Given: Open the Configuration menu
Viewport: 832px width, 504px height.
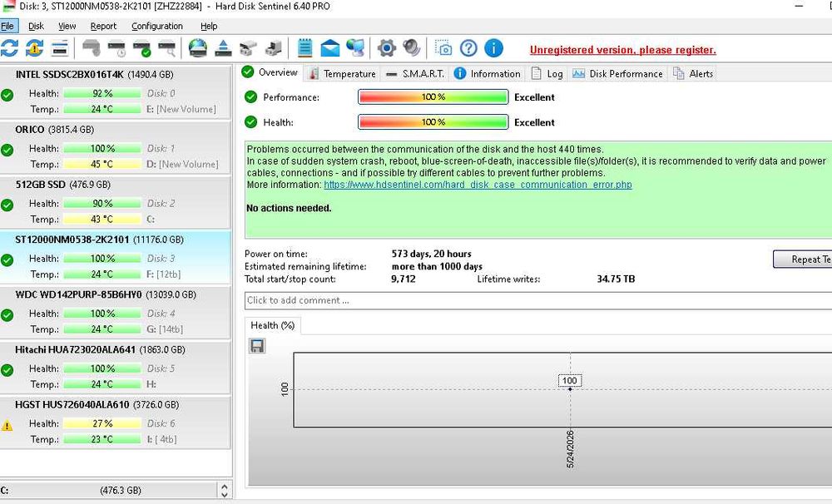Looking at the screenshot, I should click(157, 26).
